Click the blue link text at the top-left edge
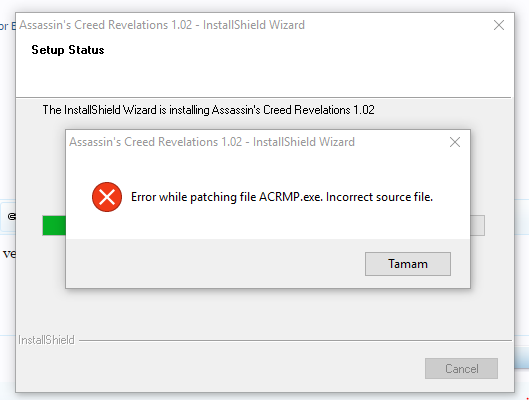This screenshot has height=400, width=529. 7,26
